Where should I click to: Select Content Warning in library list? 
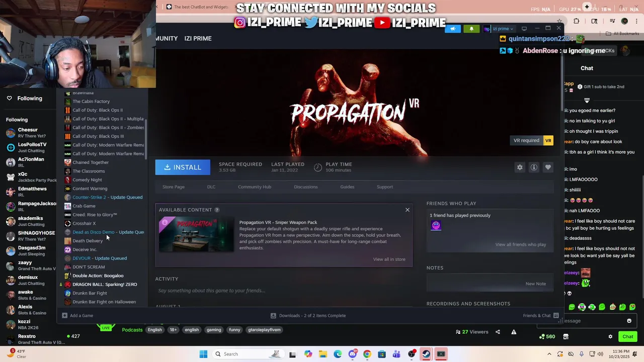90,189
